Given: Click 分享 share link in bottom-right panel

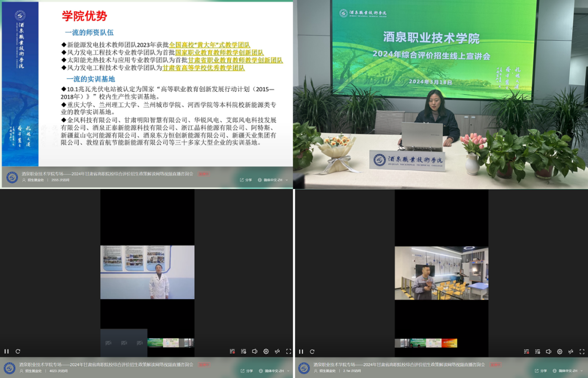Looking at the screenshot, I should pyautogui.click(x=541, y=371).
